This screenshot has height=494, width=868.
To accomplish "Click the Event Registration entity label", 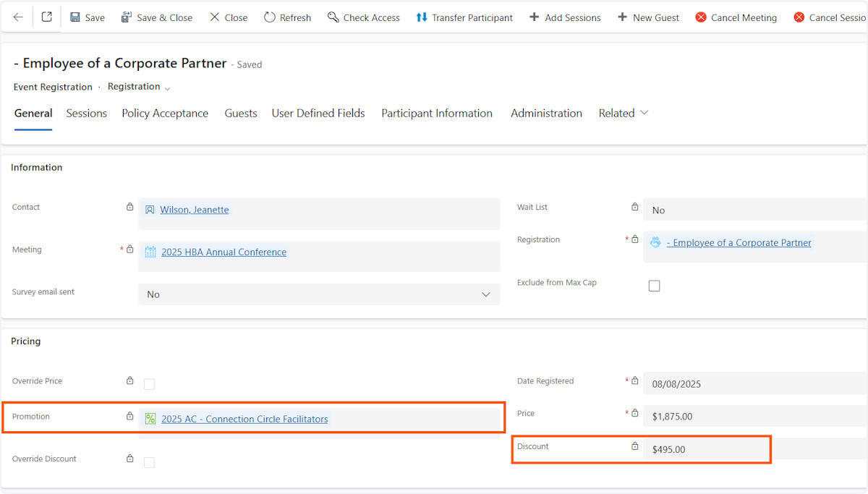I will pyautogui.click(x=53, y=87).
